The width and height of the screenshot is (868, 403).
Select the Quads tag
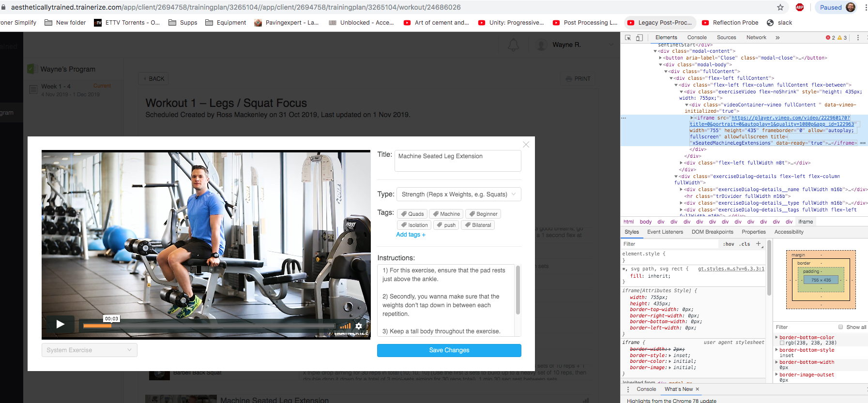(412, 214)
